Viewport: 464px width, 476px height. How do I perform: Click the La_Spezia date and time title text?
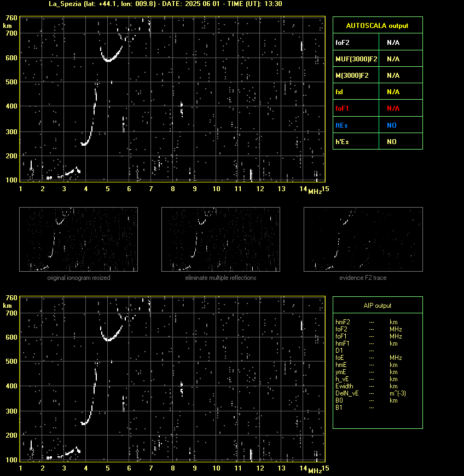click(165, 4)
